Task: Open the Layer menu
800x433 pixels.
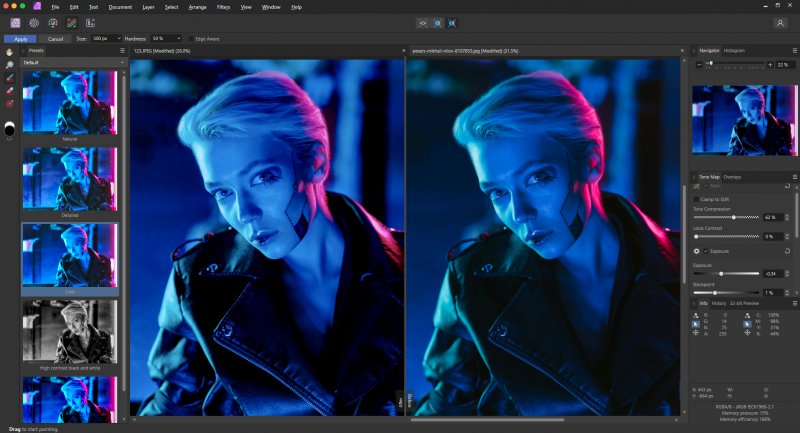Action: coord(148,7)
